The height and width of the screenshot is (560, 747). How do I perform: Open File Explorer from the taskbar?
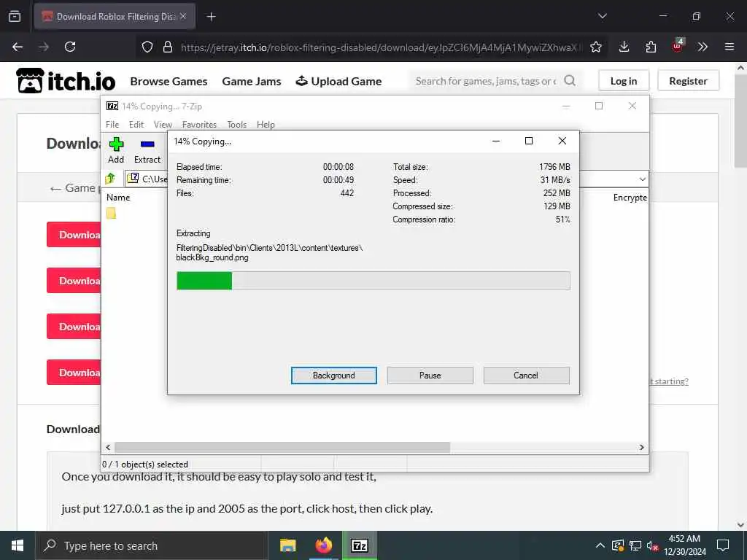click(287, 545)
